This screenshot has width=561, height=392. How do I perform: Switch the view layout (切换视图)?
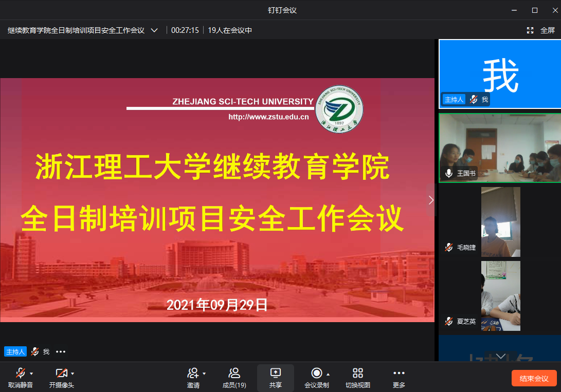tap(357, 378)
